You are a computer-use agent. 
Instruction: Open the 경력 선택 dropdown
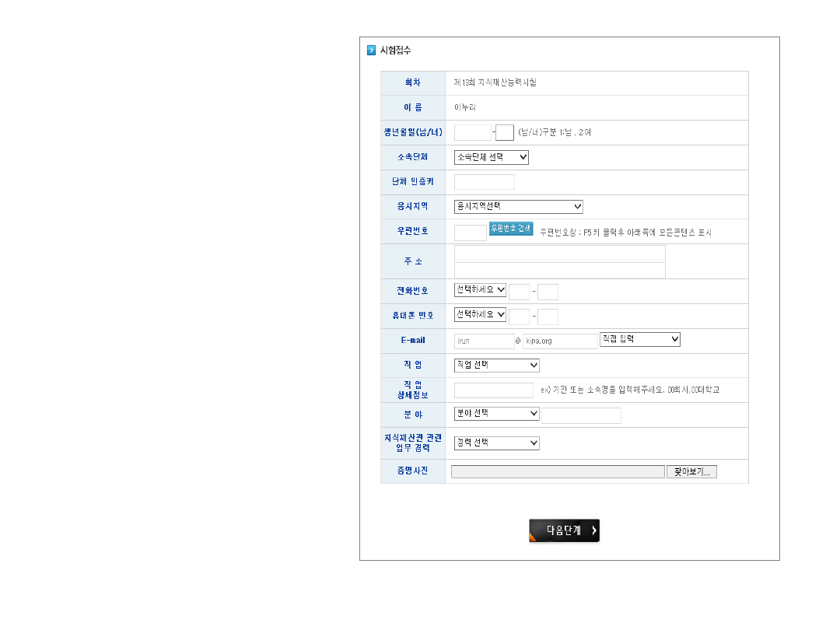496,443
